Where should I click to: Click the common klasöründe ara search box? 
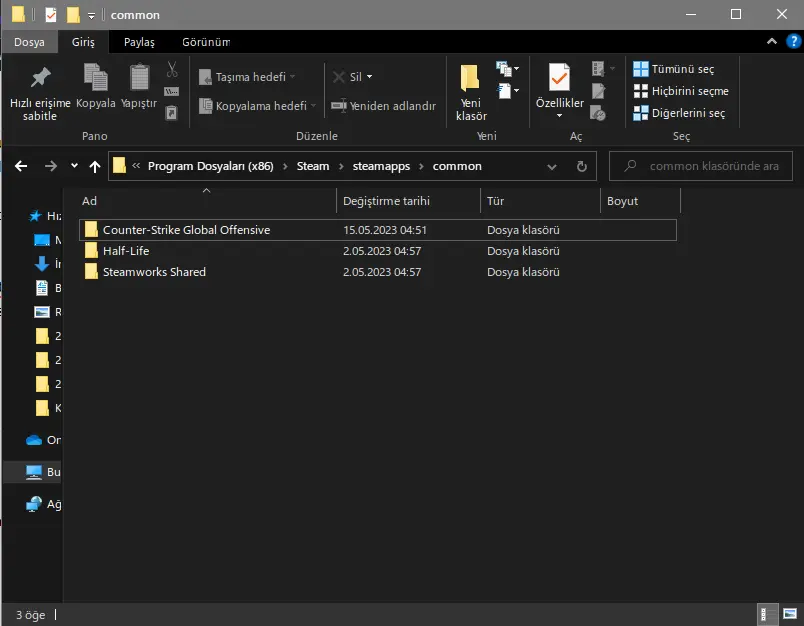coord(700,166)
